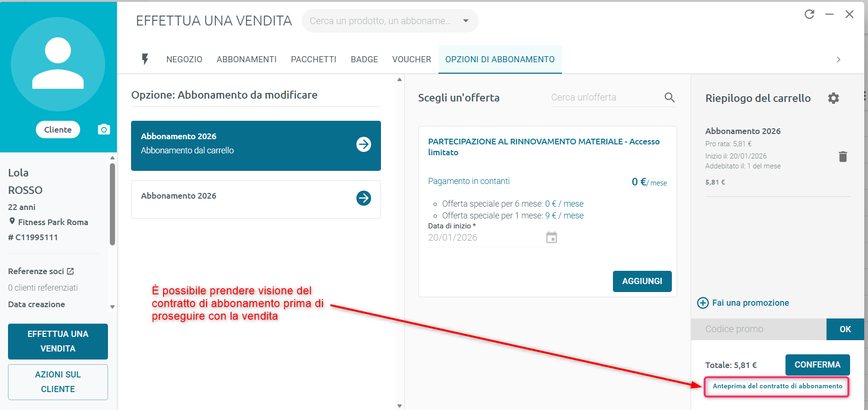Click the Pagamento in contanti label
The height and width of the screenshot is (410, 868).
(469, 181)
